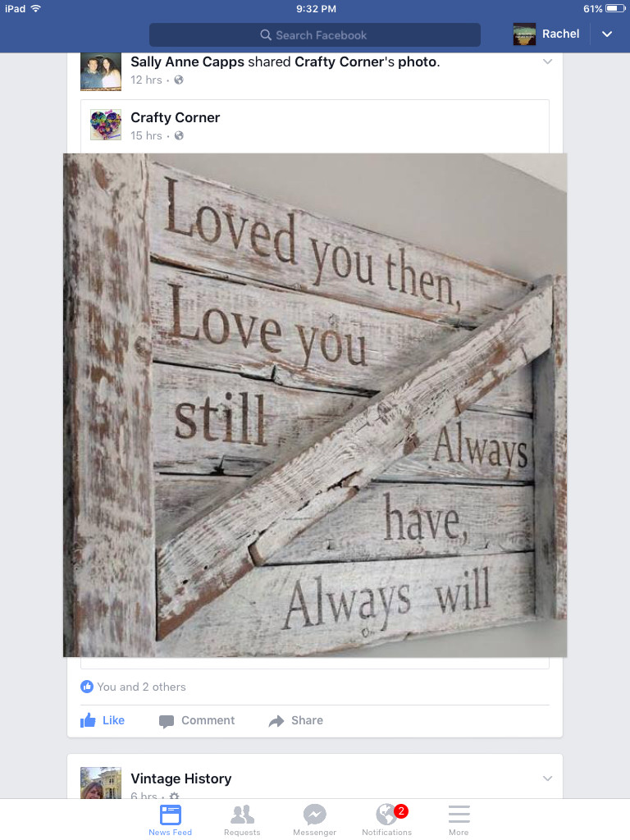Share the Crafty Corner photo post
The image size is (630, 840).
point(295,720)
